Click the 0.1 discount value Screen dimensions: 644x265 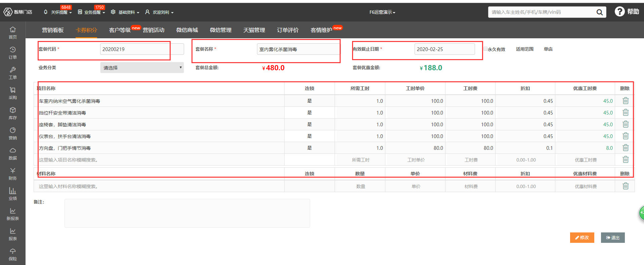click(x=549, y=148)
